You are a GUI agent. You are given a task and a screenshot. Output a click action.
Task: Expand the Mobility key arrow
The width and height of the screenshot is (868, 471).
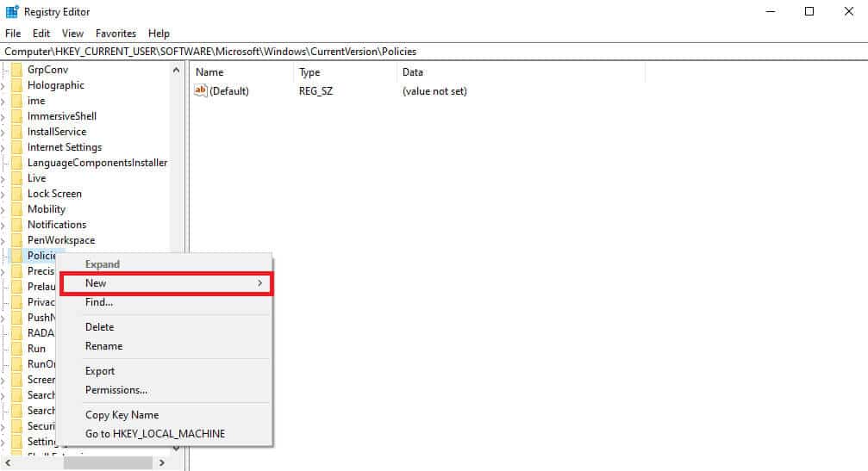pyautogui.click(x=3, y=209)
